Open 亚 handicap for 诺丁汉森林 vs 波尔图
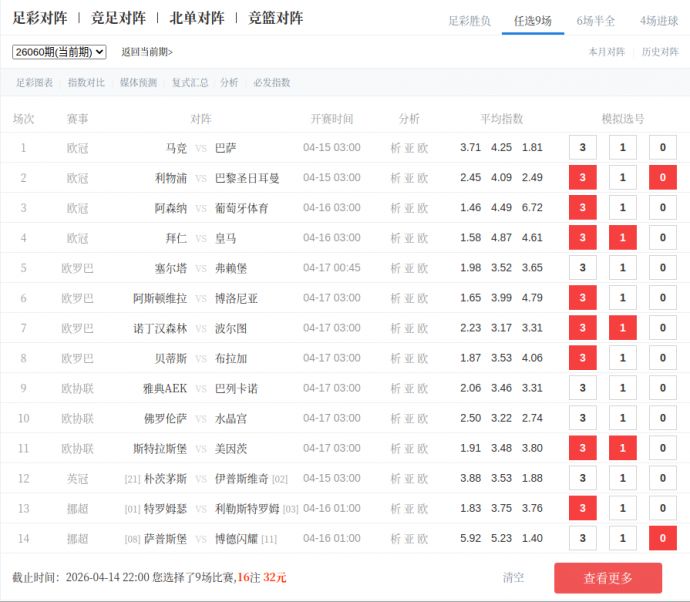Image resolution: width=690 pixels, height=602 pixels. point(409,328)
